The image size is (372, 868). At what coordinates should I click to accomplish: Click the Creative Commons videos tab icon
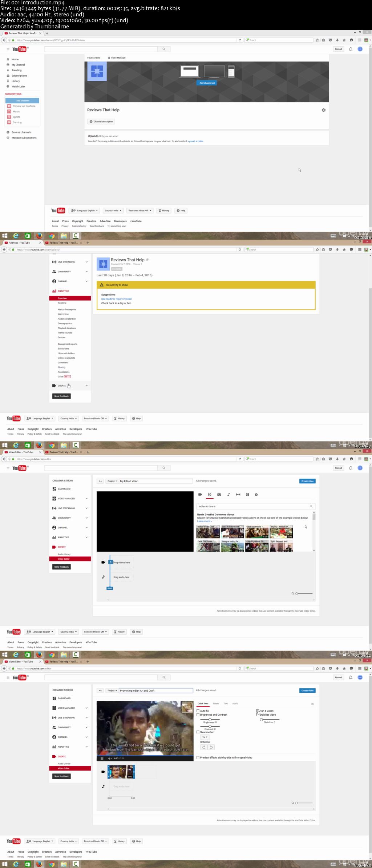pyautogui.click(x=210, y=495)
